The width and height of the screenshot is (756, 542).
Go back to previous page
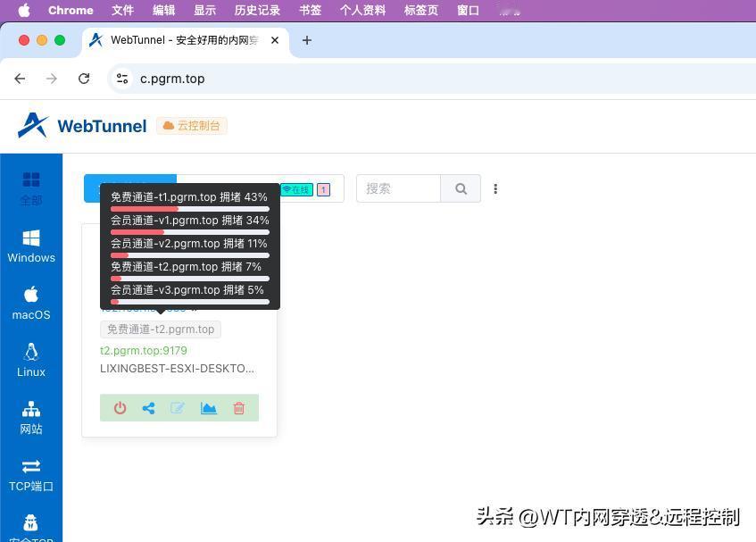[x=20, y=79]
